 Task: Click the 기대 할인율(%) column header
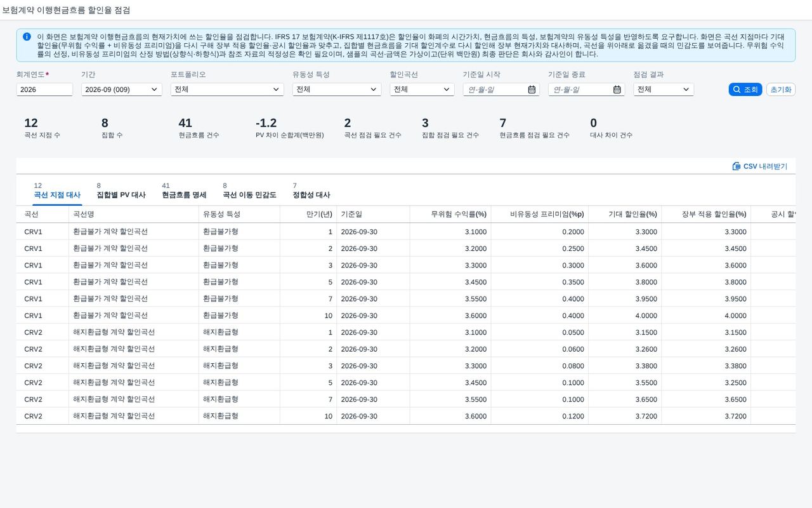click(625, 215)
